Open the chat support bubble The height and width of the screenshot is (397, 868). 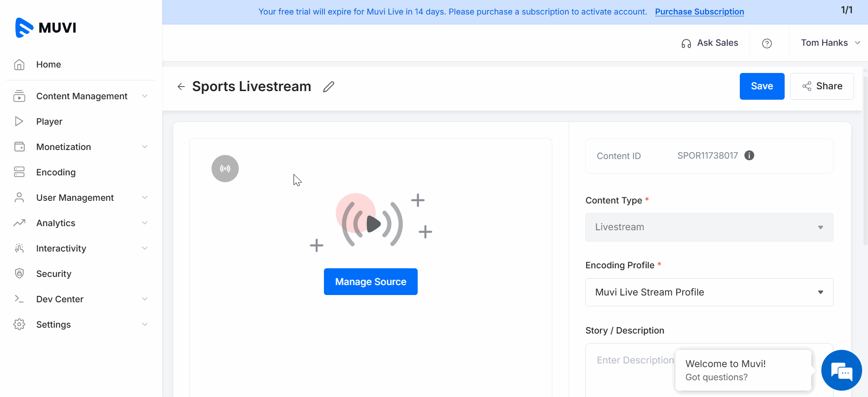[841, 370]
